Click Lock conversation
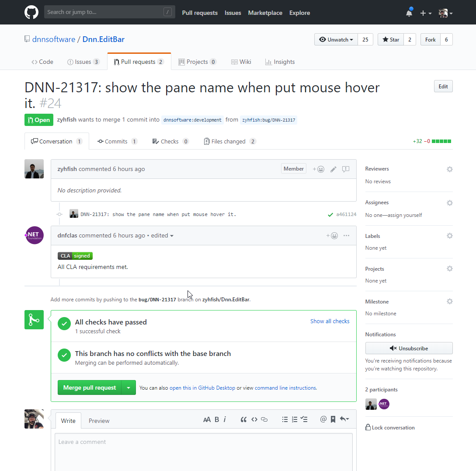Screen dimensions: 476x471 [390, 427]
